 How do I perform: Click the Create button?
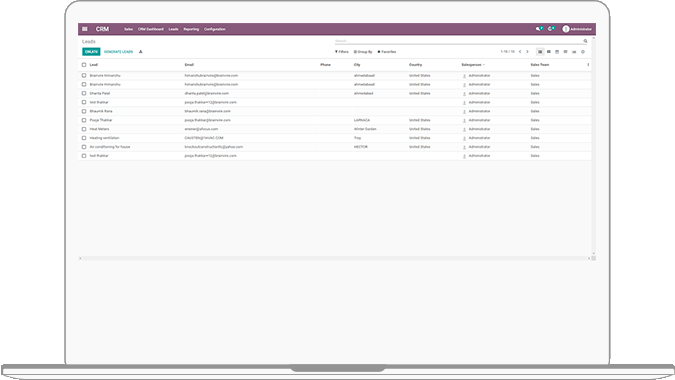click(x=91, y=52)
